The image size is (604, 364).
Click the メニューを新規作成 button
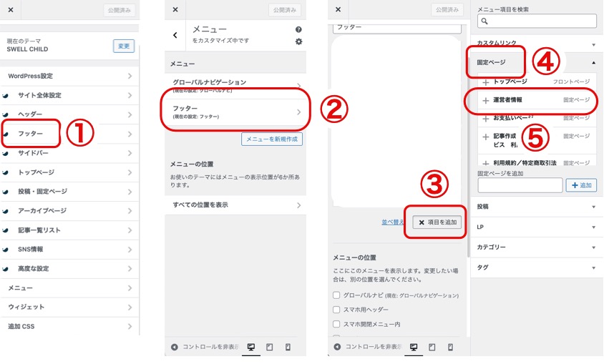tap(271, 139)
